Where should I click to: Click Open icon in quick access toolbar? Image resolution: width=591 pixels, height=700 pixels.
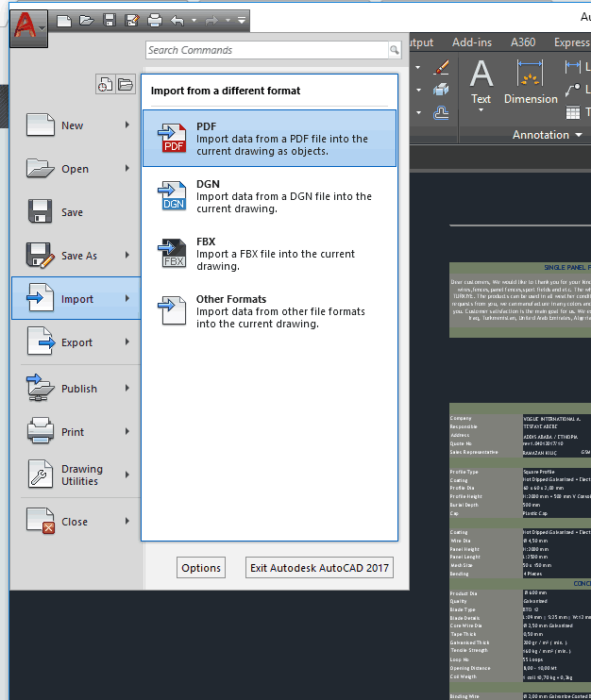(87, 21)
